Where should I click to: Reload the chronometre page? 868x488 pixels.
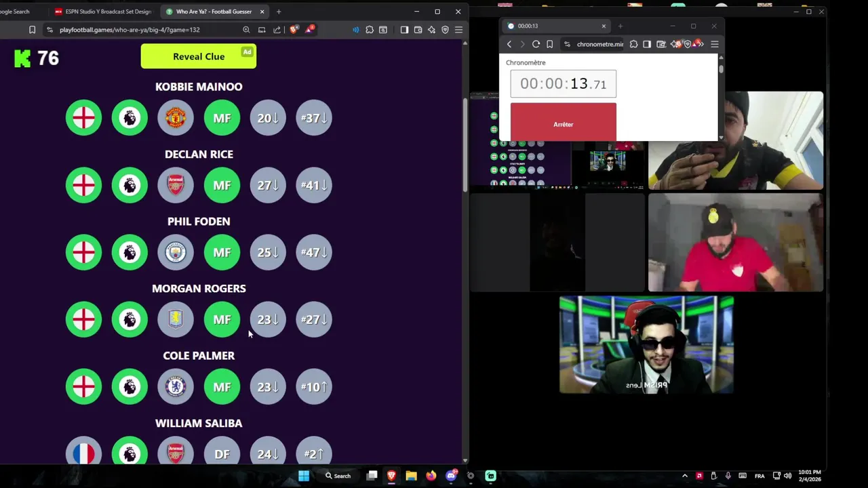[536, 44]
